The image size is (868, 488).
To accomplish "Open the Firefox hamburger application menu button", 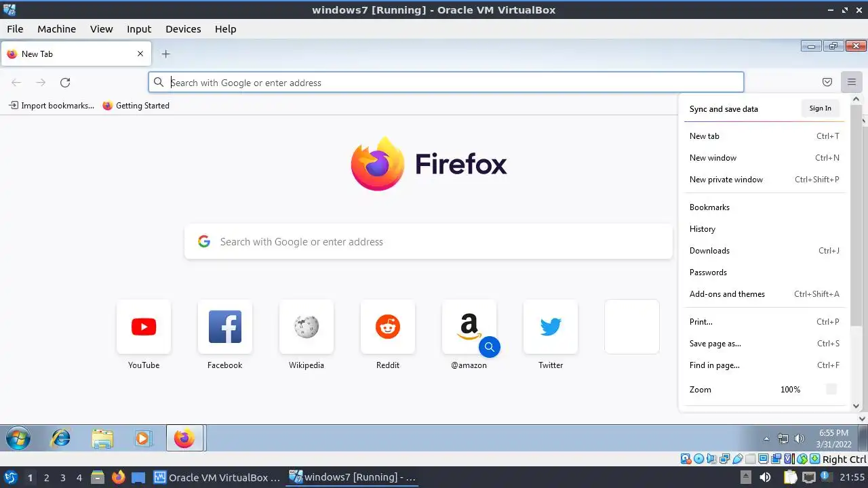I will 851,82.
